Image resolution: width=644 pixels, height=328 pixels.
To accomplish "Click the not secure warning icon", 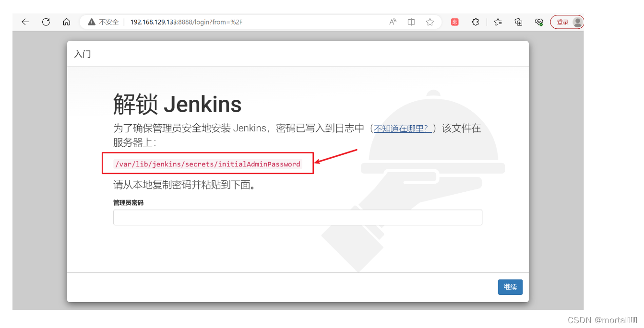I will (92, 22).
